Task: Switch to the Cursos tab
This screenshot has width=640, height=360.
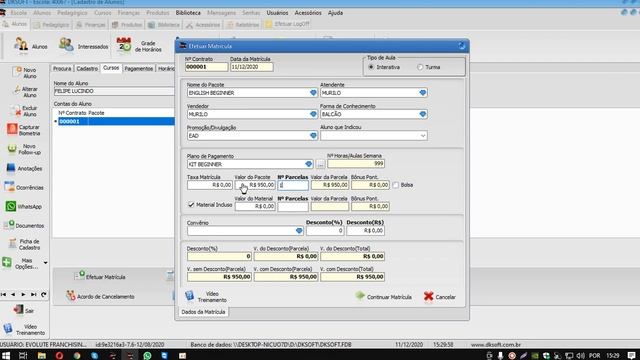Action: pyautogui.click(x=111, y=68)
